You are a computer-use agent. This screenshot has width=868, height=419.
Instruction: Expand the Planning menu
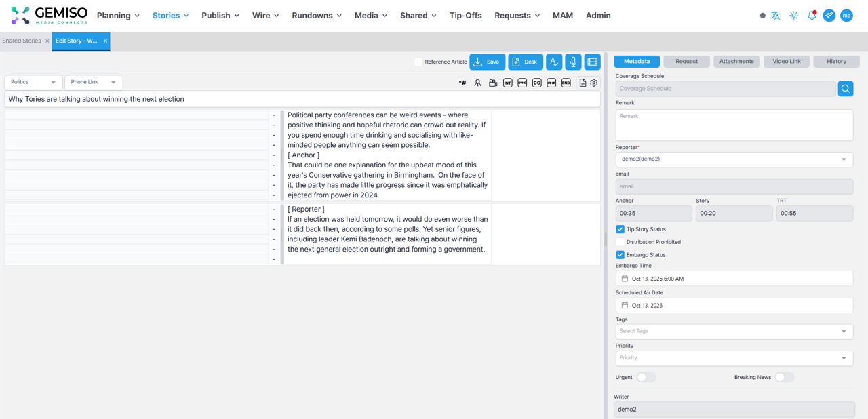(x=118, y=16)
